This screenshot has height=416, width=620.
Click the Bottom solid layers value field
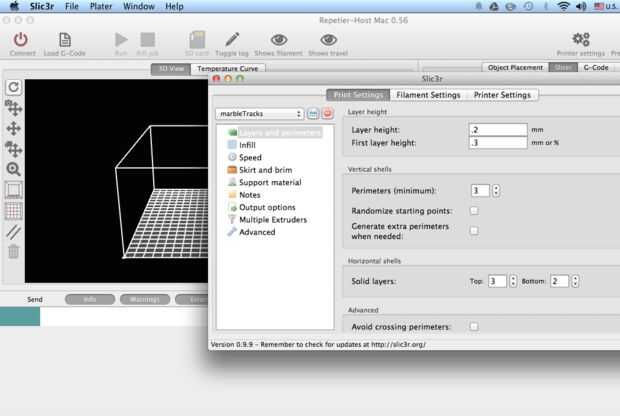pos(560,281)
